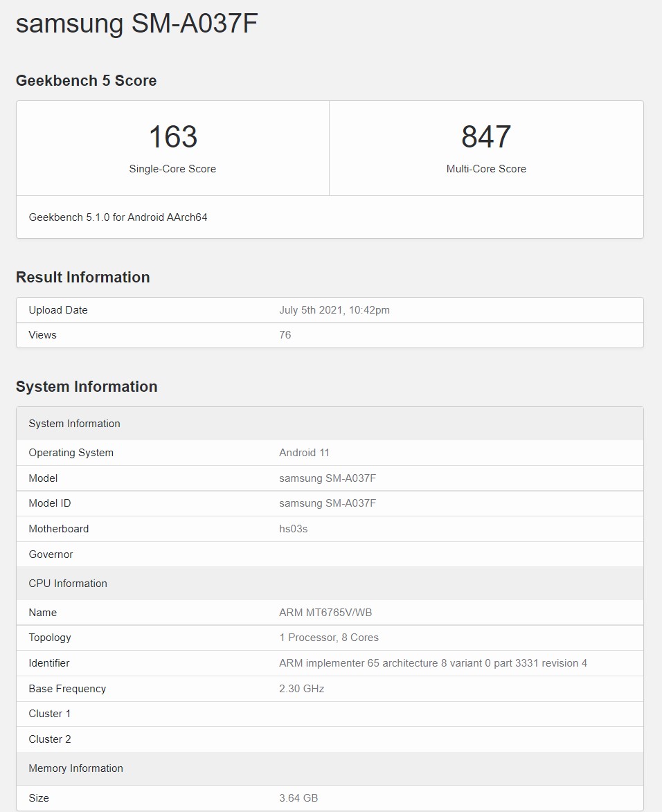Expand the Cluster 1 row
This screenshot has height=812, width=662.
coord(330,714)
